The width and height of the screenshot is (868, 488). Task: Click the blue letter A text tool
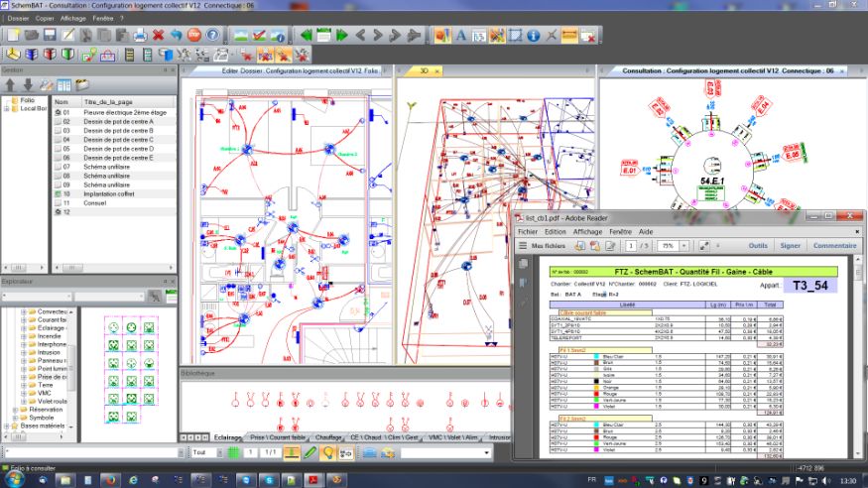460,36
